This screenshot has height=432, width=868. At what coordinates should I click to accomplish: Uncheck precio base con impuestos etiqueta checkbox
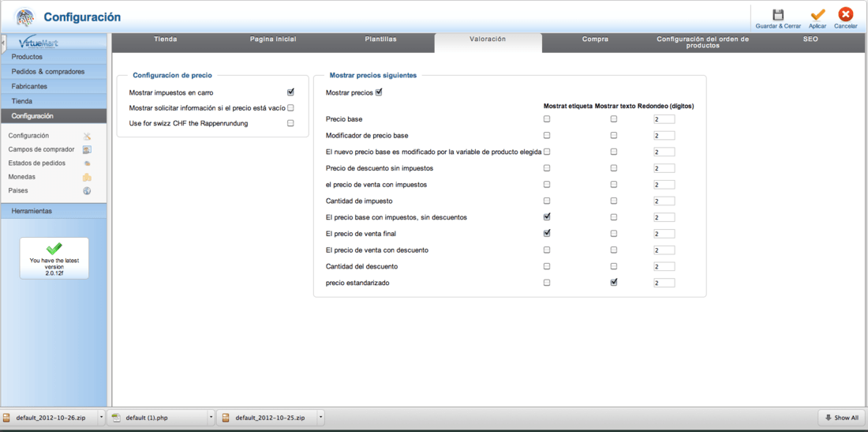tap(547, 216)
